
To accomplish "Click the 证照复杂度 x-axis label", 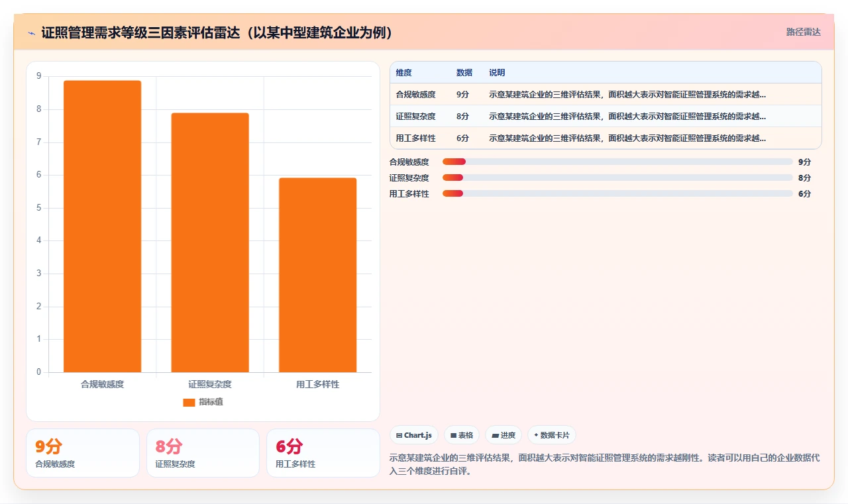I will [210, 384].
